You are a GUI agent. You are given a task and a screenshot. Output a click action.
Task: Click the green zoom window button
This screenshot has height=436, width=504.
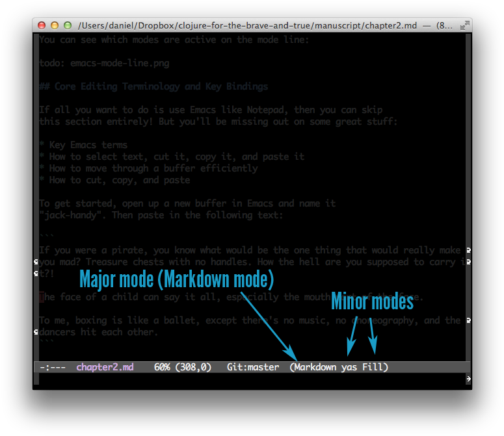(68, 25)
